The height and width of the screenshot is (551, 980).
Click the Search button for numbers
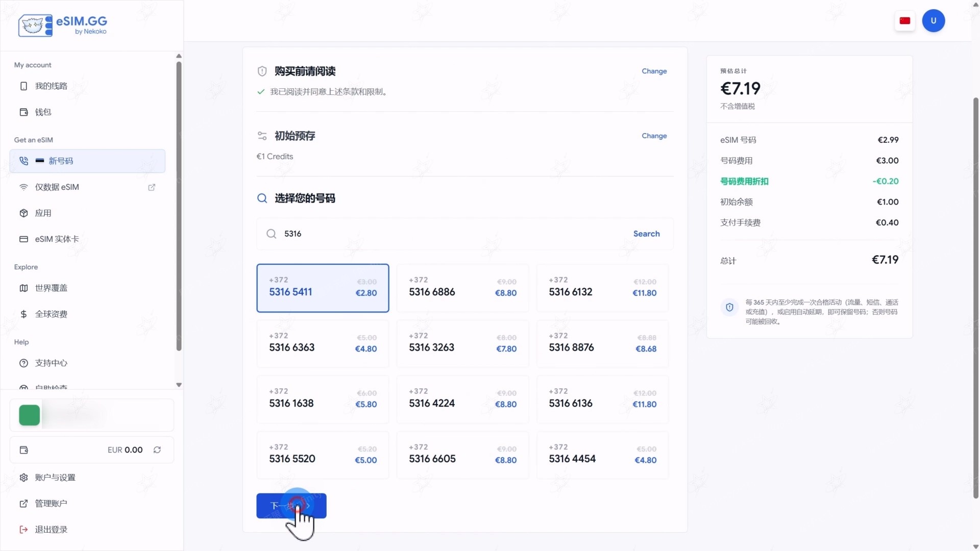point(646,234)
